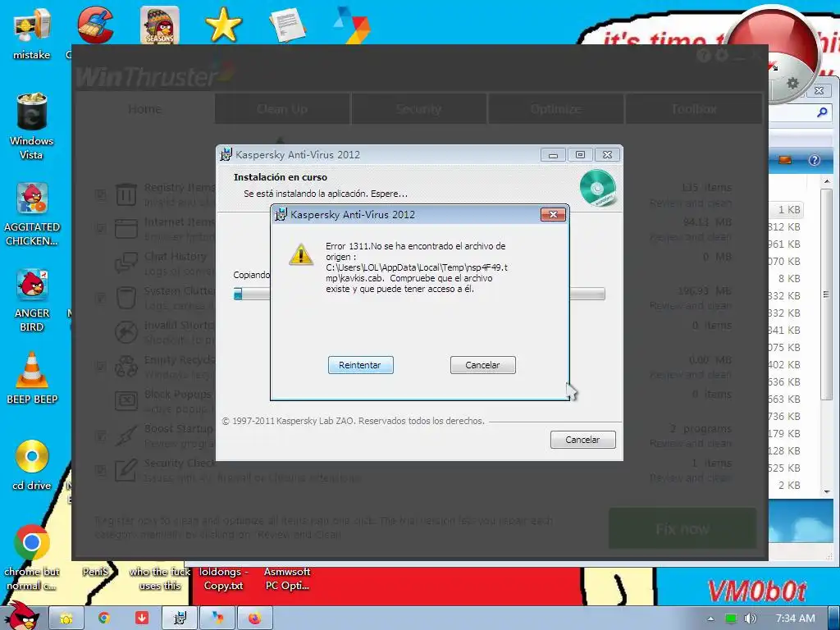Click WinThruster settings gear icon

point(722,55)
